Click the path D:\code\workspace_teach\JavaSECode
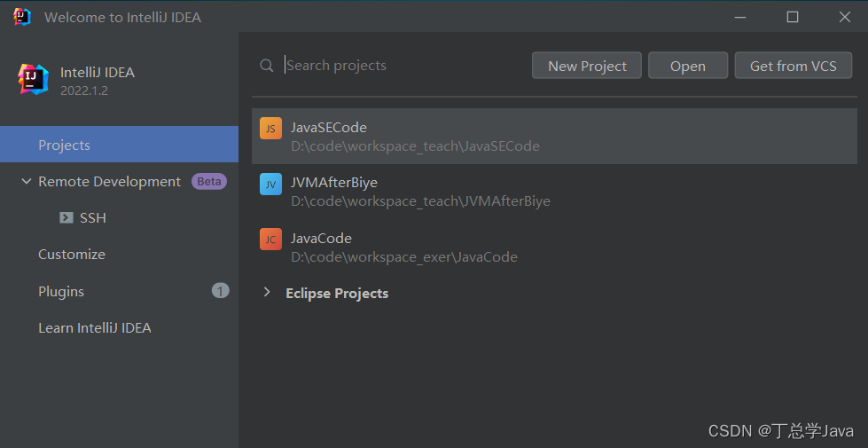 (415, 146)
